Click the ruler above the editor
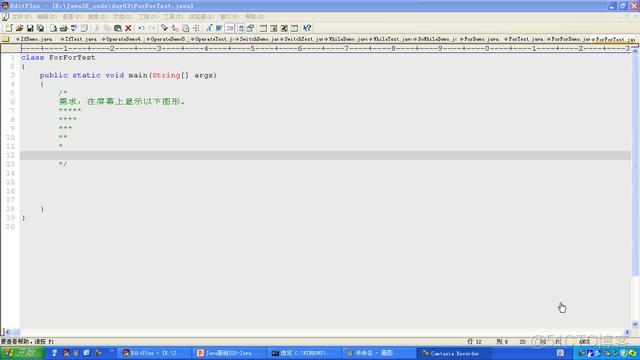640x360 pixels. 325,48
